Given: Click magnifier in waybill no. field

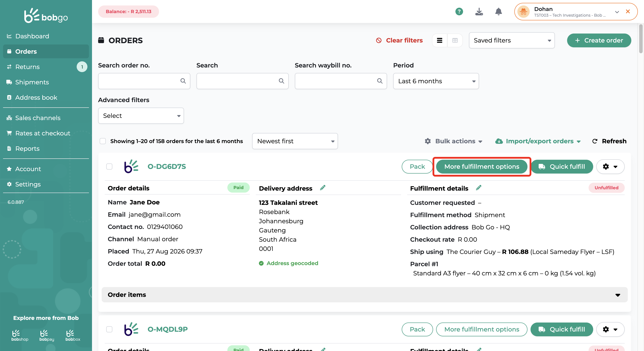Looking at the screenshot, I should click(x=380, y=81).
